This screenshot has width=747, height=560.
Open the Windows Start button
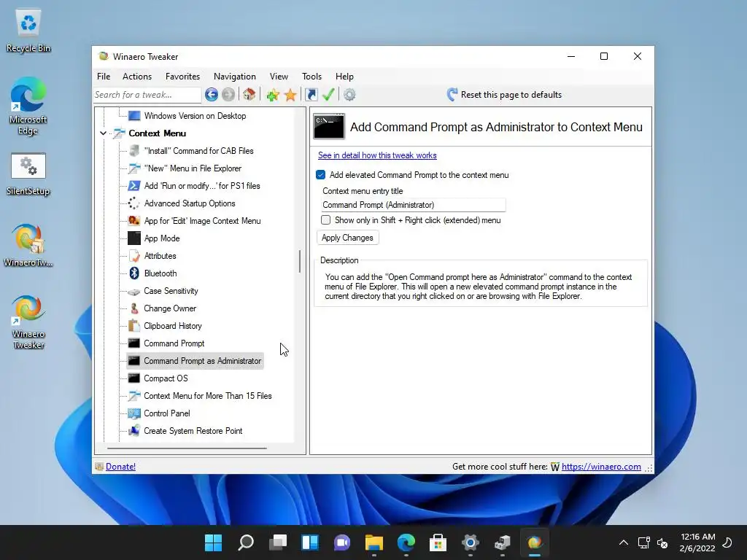214,542
